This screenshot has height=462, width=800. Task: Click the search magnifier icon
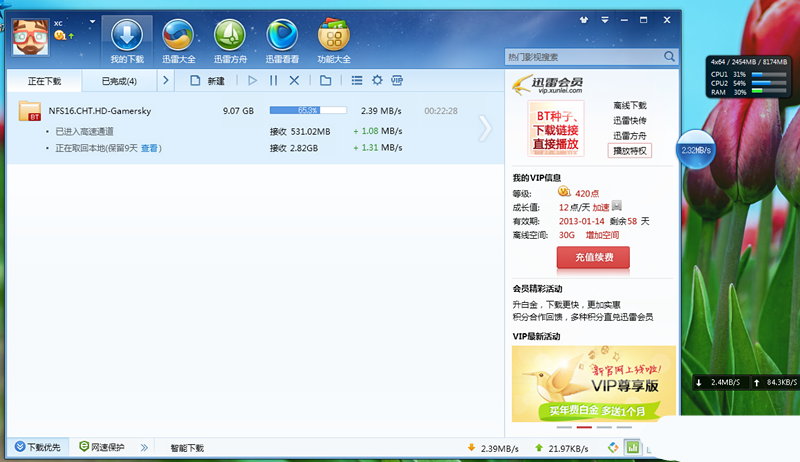[669, 57]
